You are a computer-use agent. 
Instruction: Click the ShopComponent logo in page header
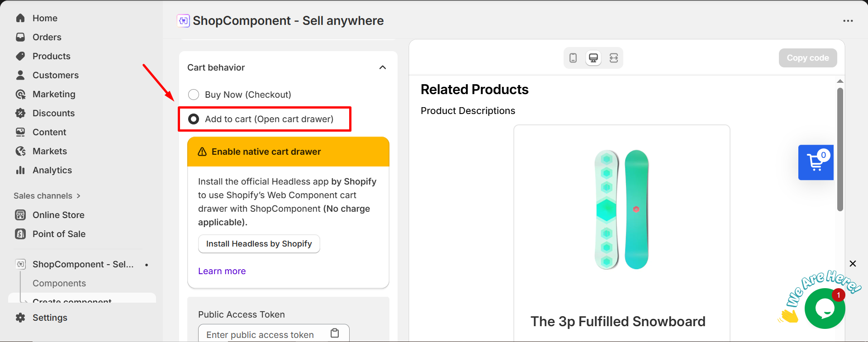pyautogui.click(x=183, y=21)
